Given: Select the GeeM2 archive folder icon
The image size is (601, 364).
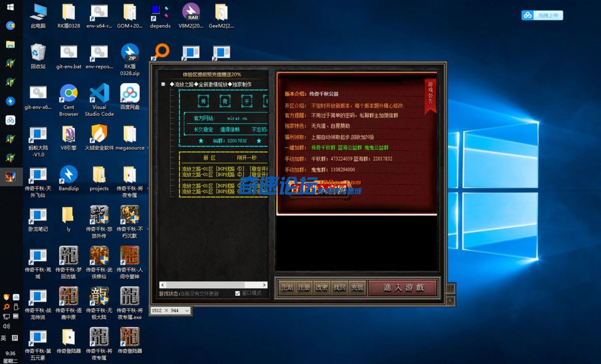Looking at the screenshot, I should point(221,16).
